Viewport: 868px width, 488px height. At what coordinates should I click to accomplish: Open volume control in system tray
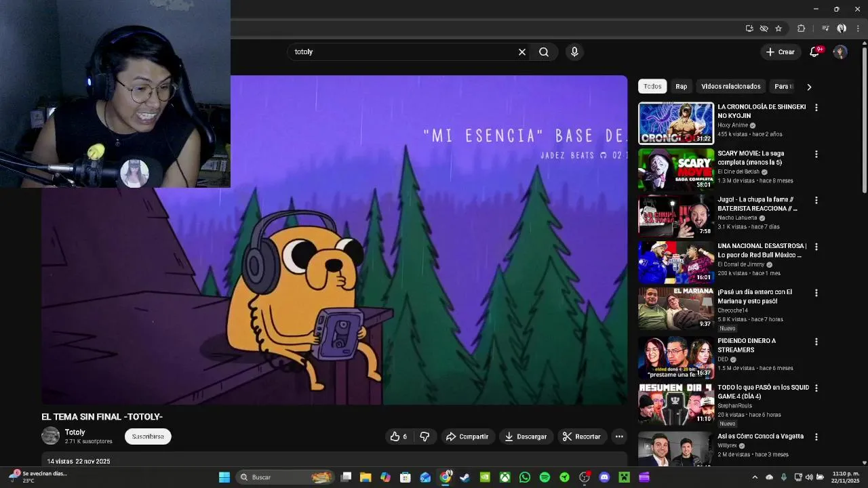pyautogui.click(x=809, y=477)
